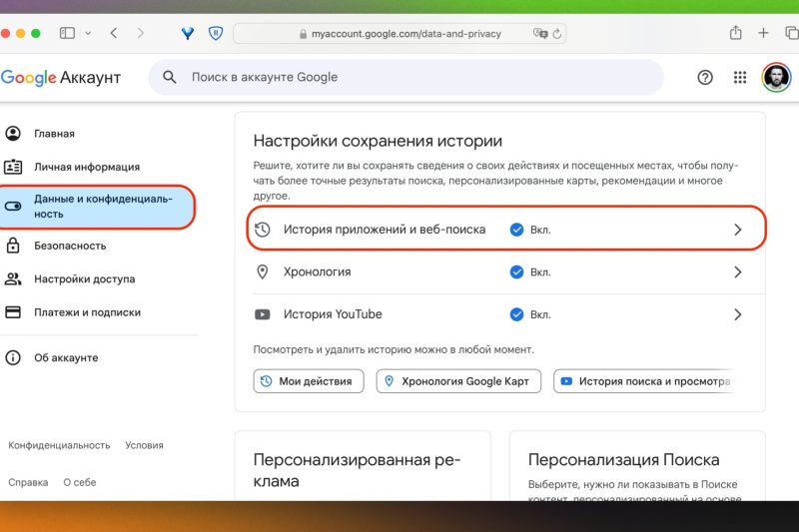Go forward with the forward arrow

point(141,34)
